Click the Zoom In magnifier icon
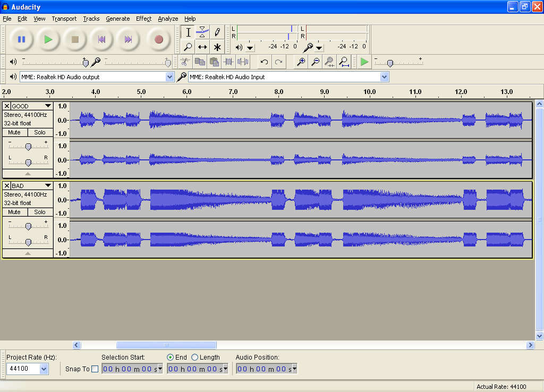The width and height of the screenshot is (544, 392). 301,62
